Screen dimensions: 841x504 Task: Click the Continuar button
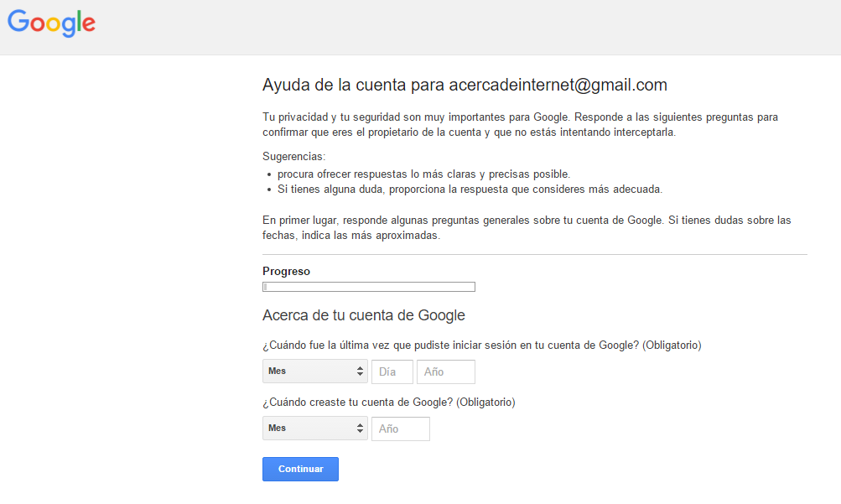(x=300, y=469)
